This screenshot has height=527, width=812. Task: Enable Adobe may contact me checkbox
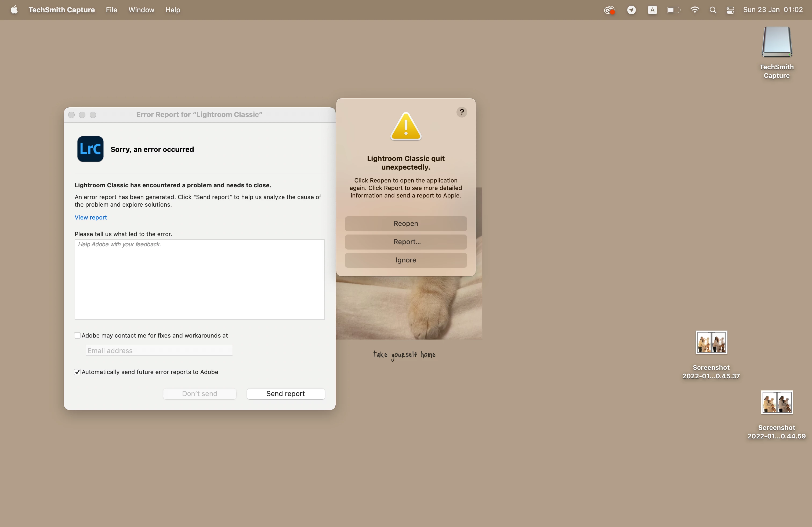click(77, 335)
